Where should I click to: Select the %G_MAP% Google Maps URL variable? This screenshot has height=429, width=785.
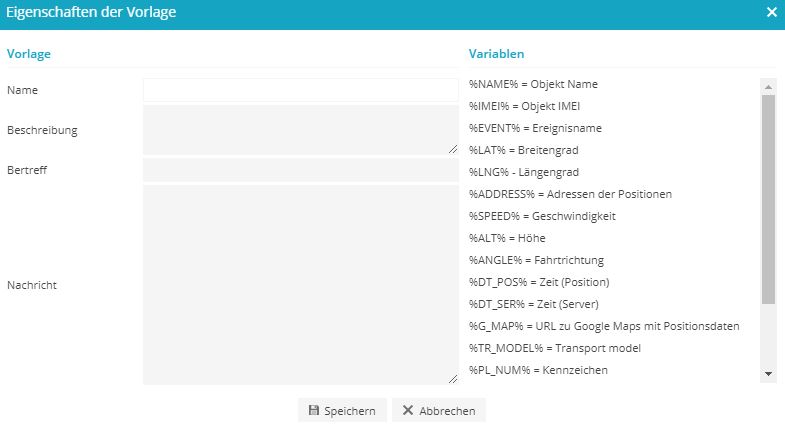pyautogui.click(x=604, y=326)
